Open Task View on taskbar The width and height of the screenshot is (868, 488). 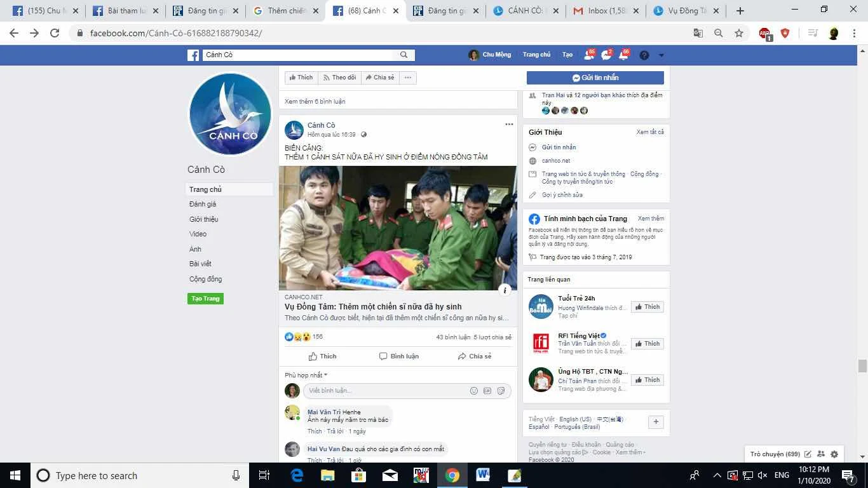coord(264,475)
